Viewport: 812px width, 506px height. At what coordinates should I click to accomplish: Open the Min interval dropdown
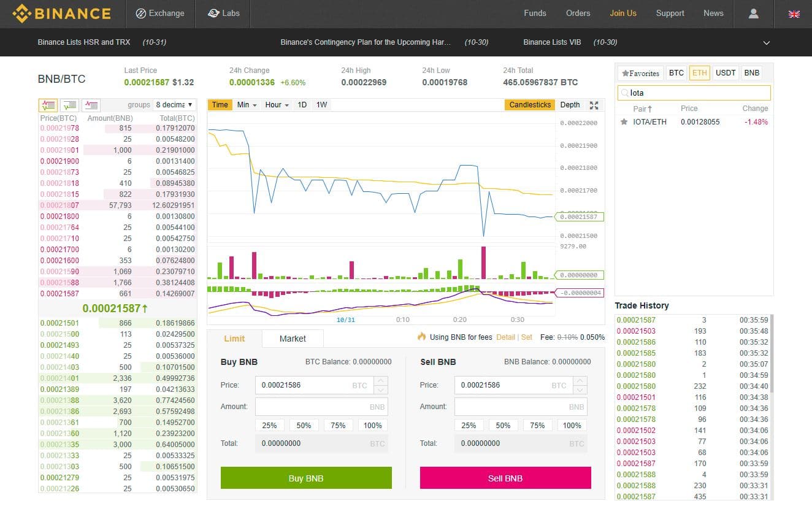tap(246, 105)
